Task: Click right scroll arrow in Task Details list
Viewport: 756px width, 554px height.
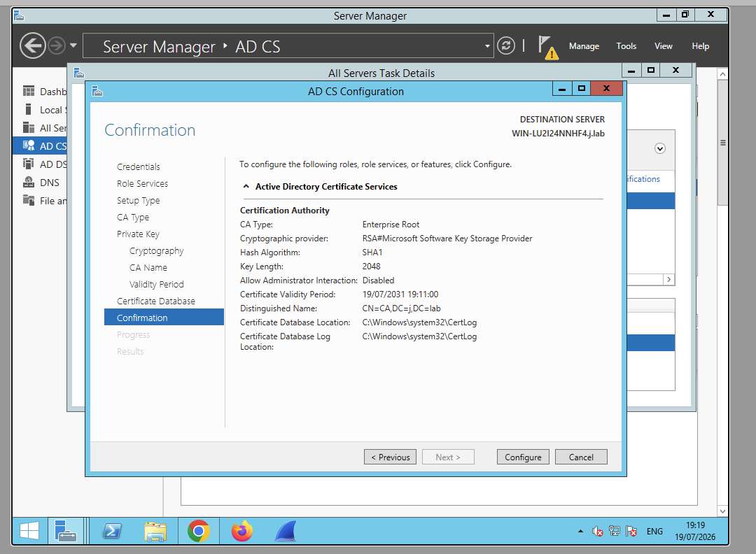Action: click(668, 279)
